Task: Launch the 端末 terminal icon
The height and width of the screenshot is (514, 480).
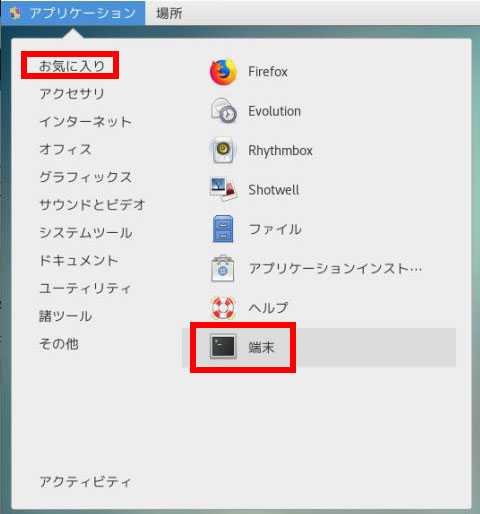Action: (x=223, y=347)
